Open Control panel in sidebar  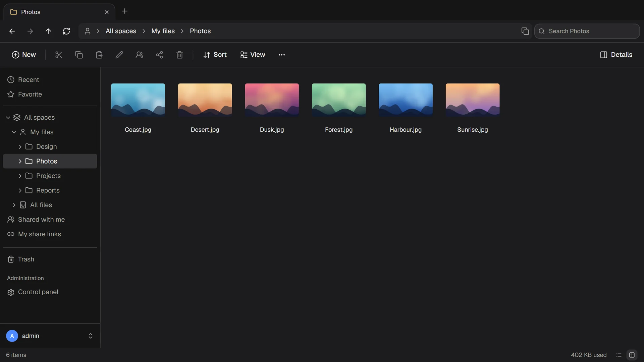[x=50, y=292]
